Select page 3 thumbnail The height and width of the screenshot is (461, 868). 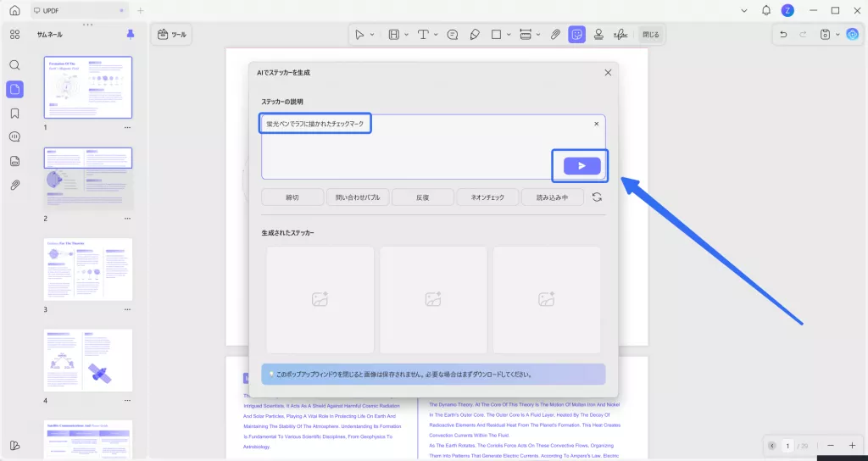(x=88, y=269)
